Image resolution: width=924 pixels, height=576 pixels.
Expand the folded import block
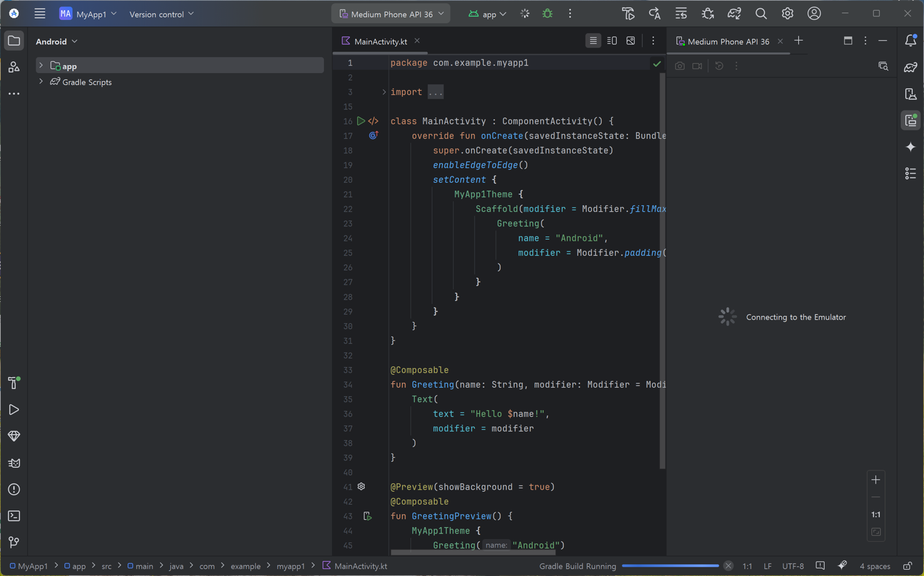point(384,92)
